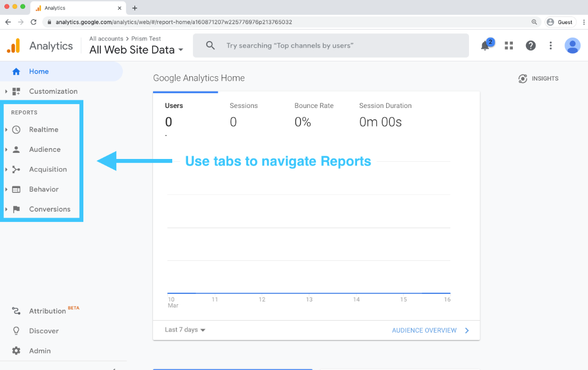Viewport: 588px width, 370px height.
Task: Click the Behavior window icon
Action: click(x=16, y=189)
